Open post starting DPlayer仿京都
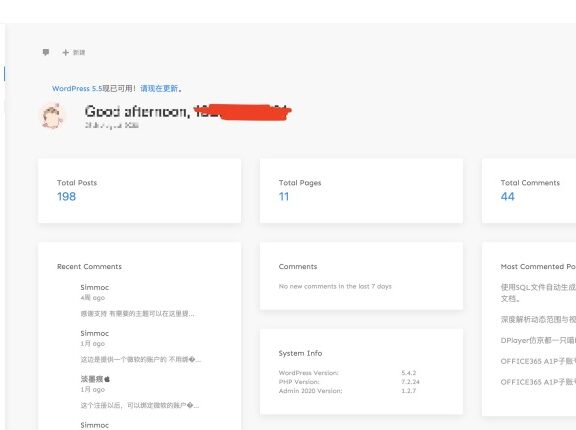This screenshot has height=430, width=576. click(x=538, y=340)
